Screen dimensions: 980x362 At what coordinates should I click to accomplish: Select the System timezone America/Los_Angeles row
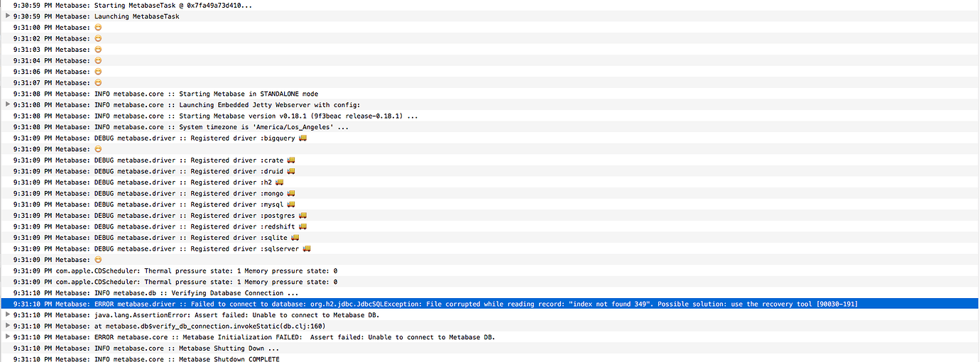click(490, 127)
